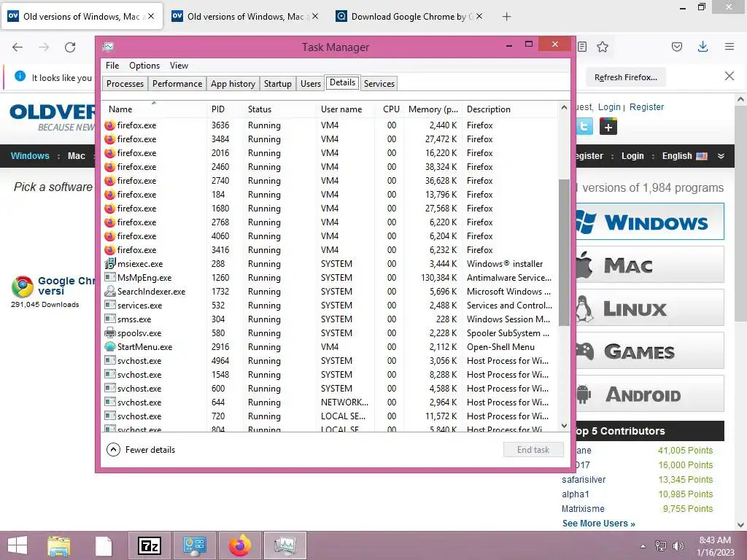Click the Firefox back arrow icon
This screenshot has height=560, width=747.
coord(18,47)
